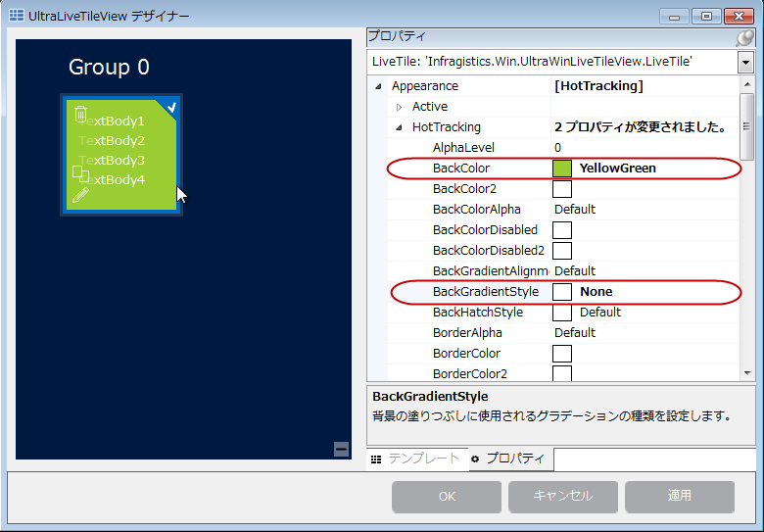
Task: Click the YellowGreen BackColor swatch
Action: click(x=562, y=169)
